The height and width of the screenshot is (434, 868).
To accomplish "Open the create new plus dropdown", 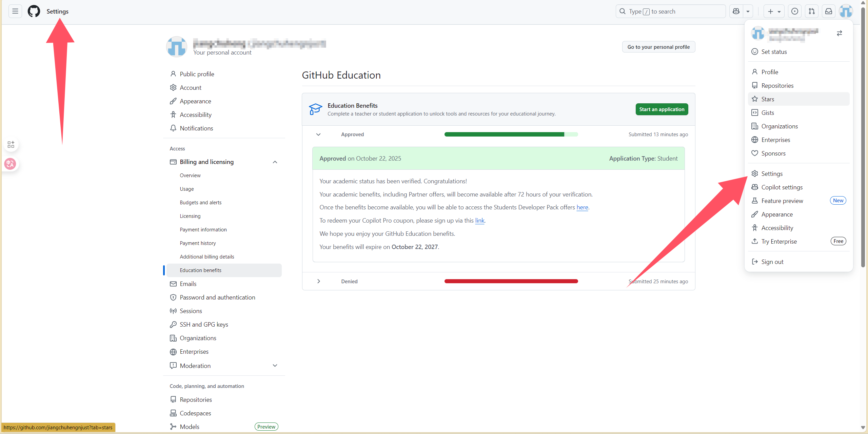I will coord(774,11).
